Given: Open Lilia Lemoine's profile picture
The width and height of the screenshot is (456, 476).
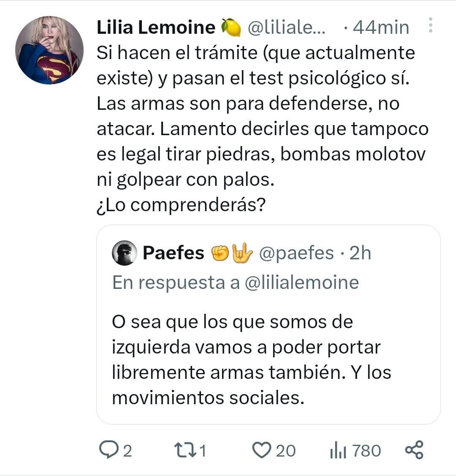Looking at the screenshot, I should coord(49,50).
